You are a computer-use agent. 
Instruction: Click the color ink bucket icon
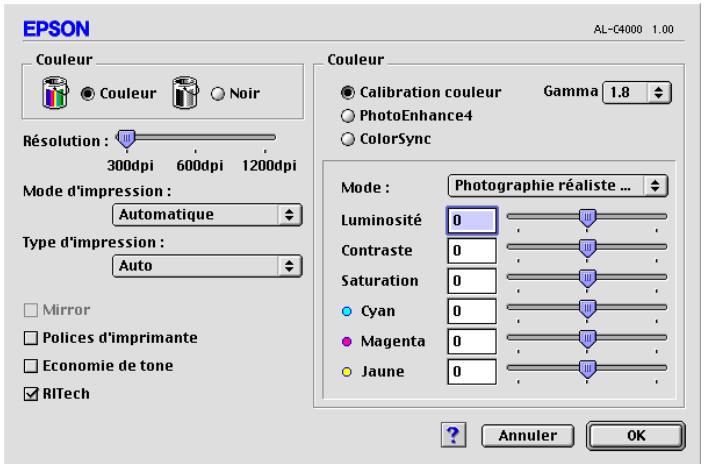click(x=55, y=93)
